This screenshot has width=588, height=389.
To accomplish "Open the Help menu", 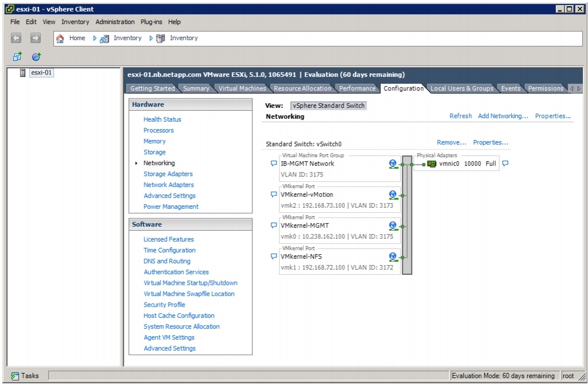I will [174, 22].
